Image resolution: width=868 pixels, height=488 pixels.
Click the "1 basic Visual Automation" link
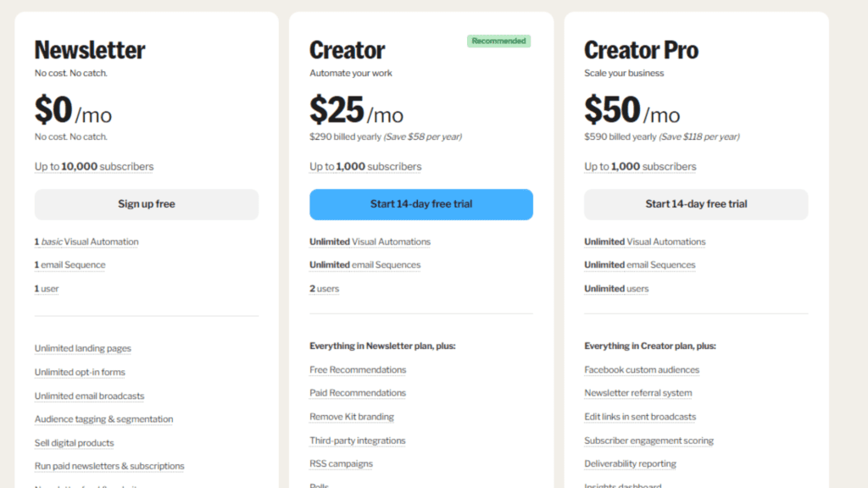pyautogui.click(x=86, y=241)
